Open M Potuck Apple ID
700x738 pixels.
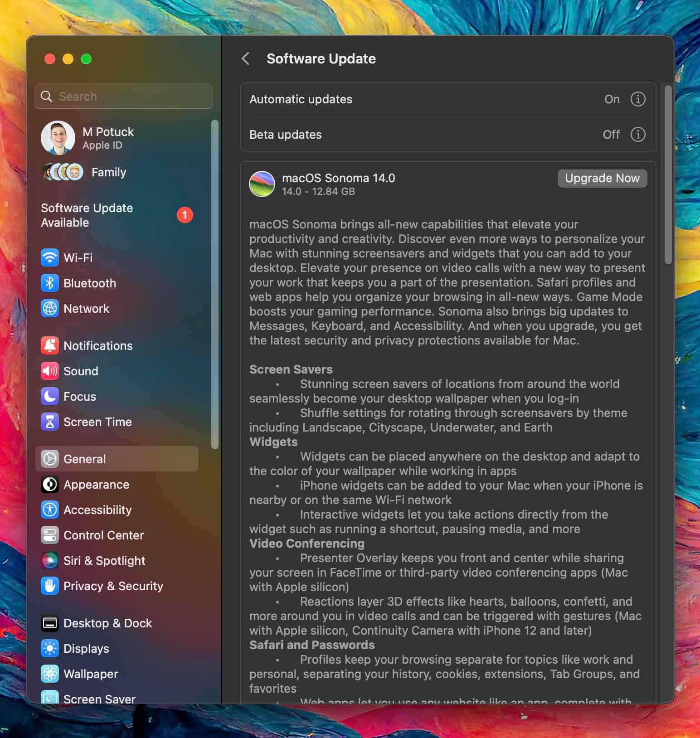(x=108, y=138)
